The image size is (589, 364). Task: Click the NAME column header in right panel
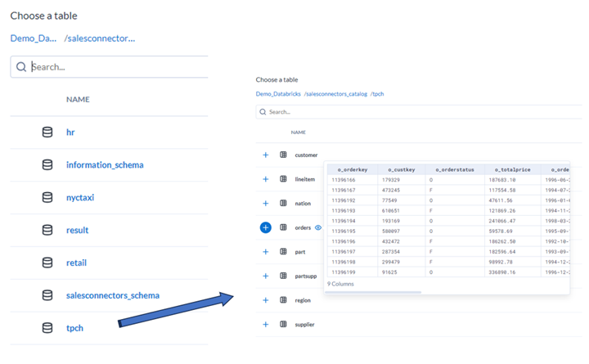[x=299, y=133]
